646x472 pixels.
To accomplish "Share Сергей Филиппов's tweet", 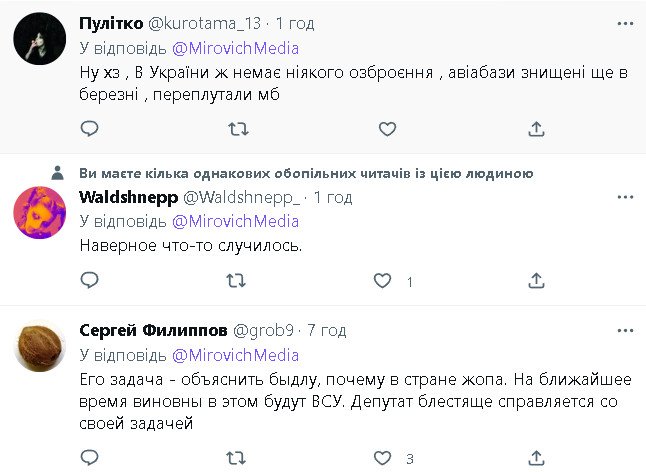I will pos(536,458).
